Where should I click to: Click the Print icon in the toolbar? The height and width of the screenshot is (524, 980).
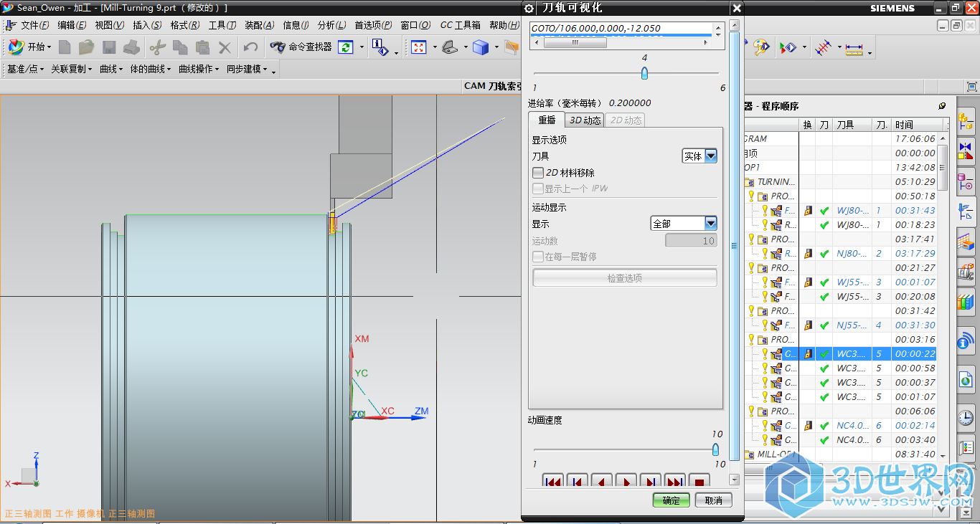(131, 47)
